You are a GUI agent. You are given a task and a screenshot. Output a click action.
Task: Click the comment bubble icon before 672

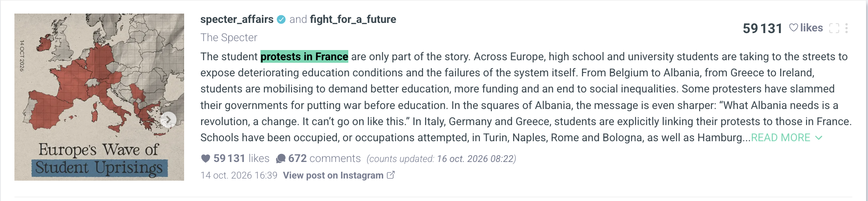click(280, 159)
